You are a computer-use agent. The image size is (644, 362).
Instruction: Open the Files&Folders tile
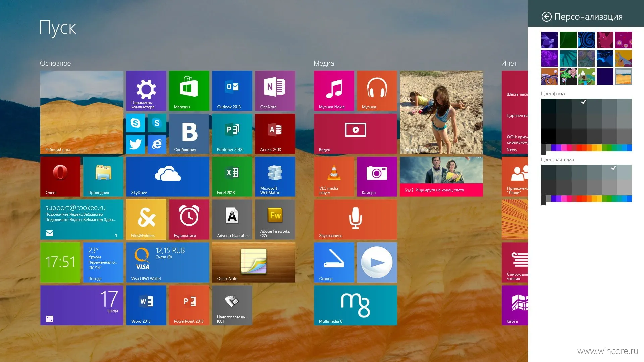coord(146,219)
